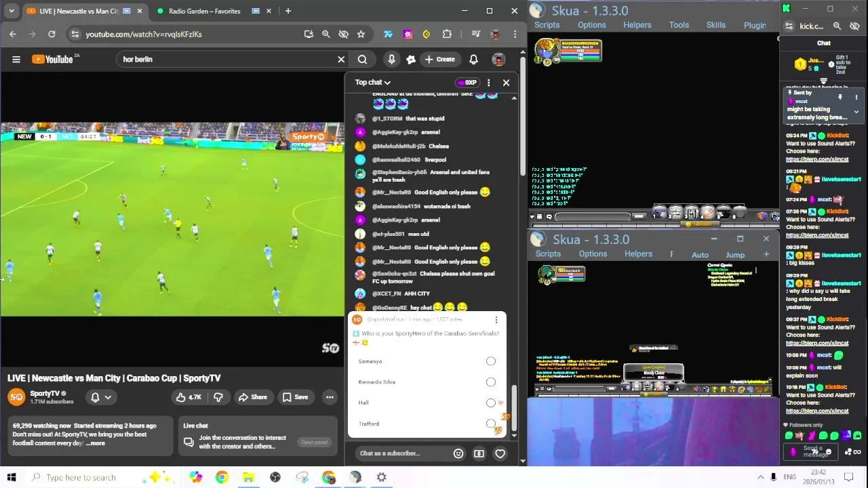This screenshot has height=488, width=868.
Task: Open Chrome from the Windows taskbar
Action: tap(222, 477)
